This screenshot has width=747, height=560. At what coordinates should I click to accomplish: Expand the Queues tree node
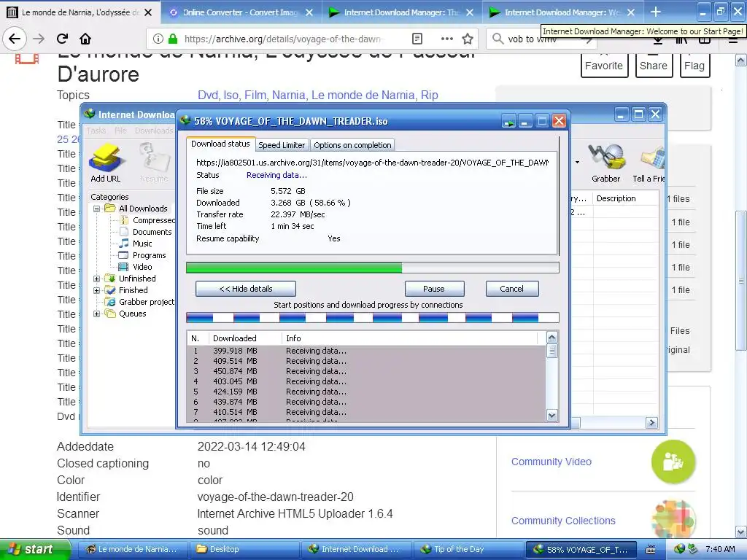97,314
